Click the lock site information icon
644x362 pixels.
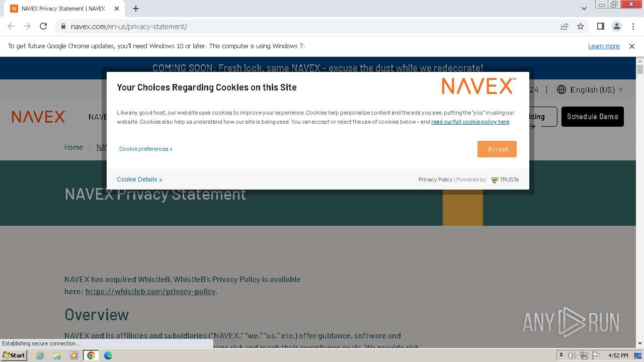click(63, 27)
